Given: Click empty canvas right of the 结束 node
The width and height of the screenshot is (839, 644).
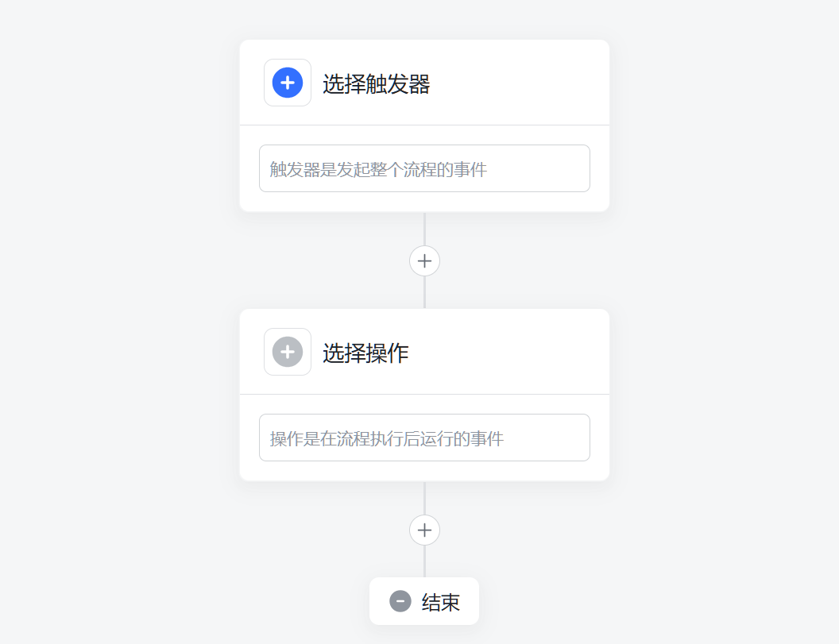Looking at the screenshot, I should [x=636, y=601].
